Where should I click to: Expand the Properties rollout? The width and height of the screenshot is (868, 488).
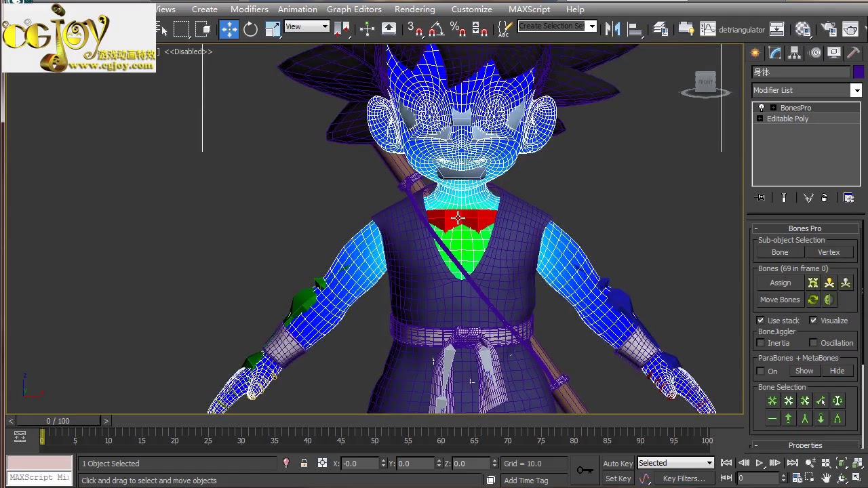[x=805, y=445]
